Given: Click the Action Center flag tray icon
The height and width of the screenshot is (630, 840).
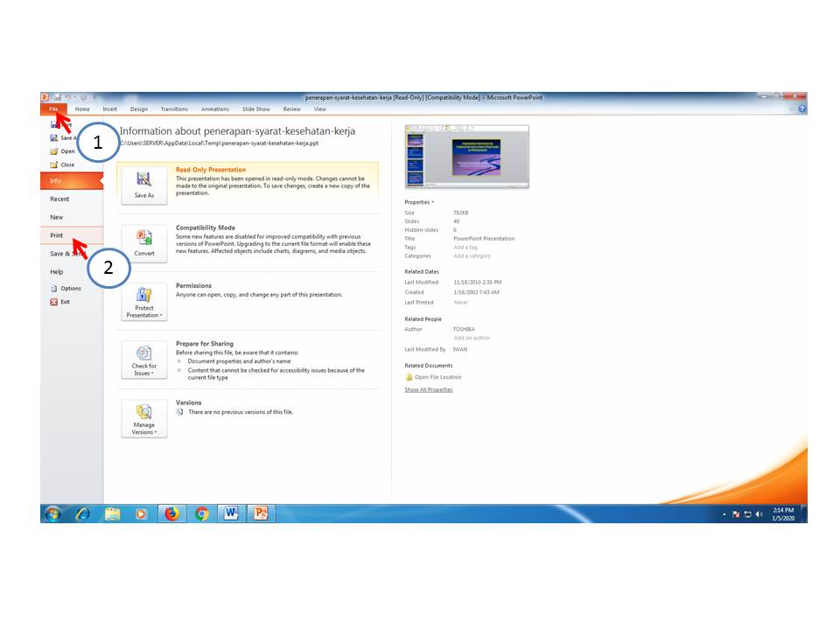Looking at the screenshot, I should point(736,514).
